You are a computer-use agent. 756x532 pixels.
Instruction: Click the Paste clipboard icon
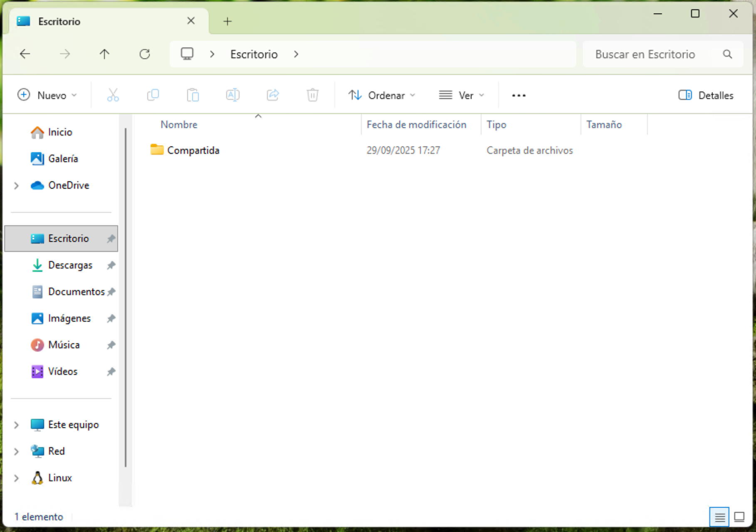(x=193, y=95)
